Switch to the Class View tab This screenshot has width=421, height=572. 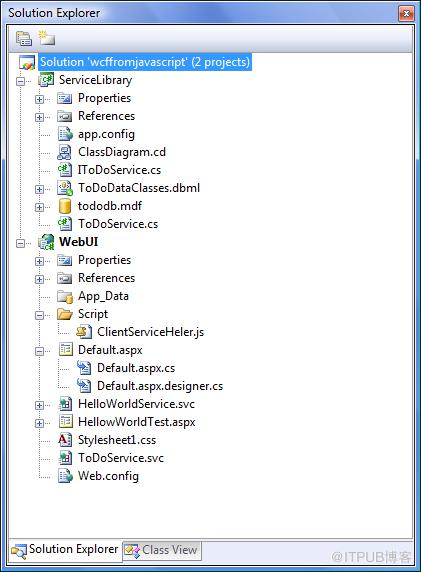point(162,550)
